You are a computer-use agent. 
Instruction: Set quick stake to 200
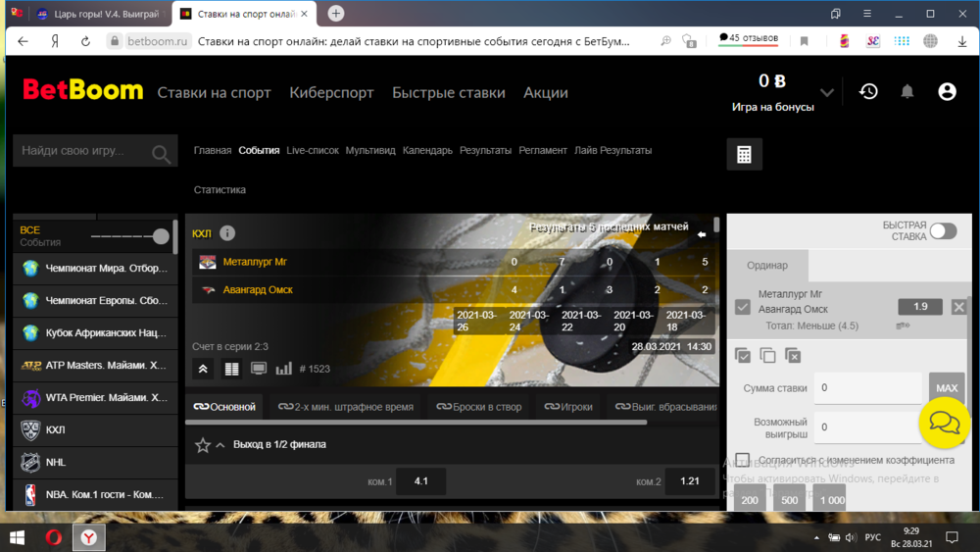750,499
